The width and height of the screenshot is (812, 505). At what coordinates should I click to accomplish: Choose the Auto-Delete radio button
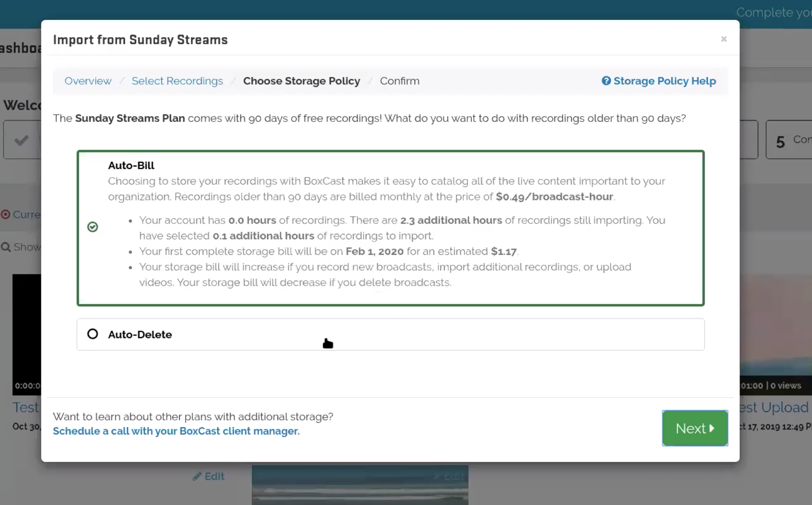pyautogui.click(x=92, y=334)
